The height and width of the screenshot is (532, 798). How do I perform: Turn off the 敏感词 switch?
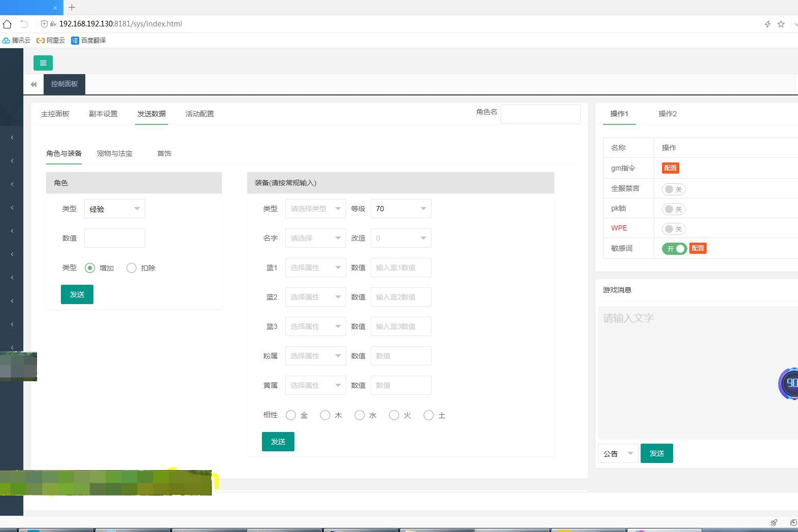(x=674, y=249)
